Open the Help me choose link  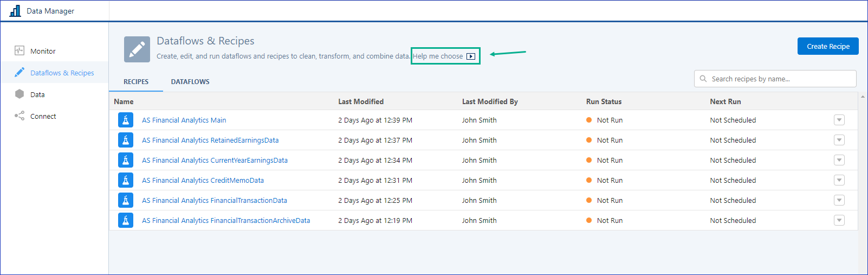pos(438,56)
